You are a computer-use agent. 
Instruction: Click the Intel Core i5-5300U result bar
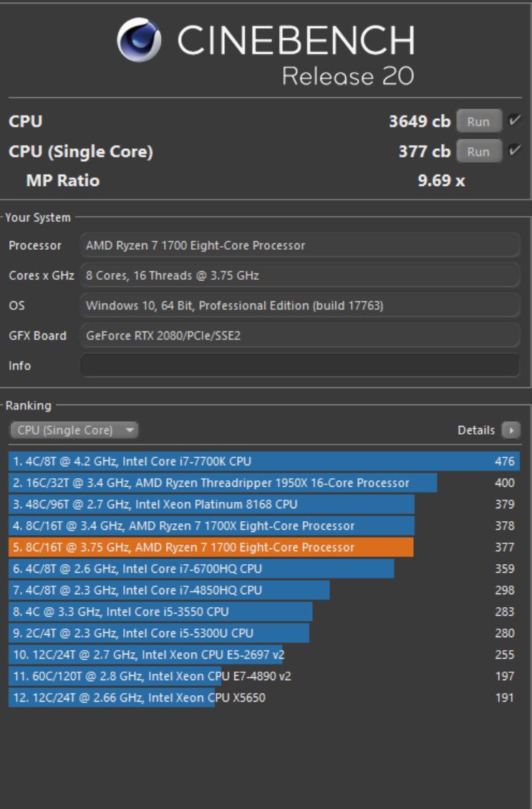point(158,633)
